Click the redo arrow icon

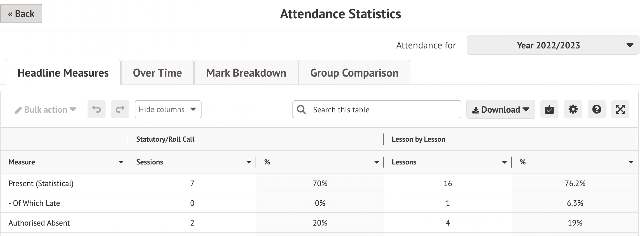120,109
